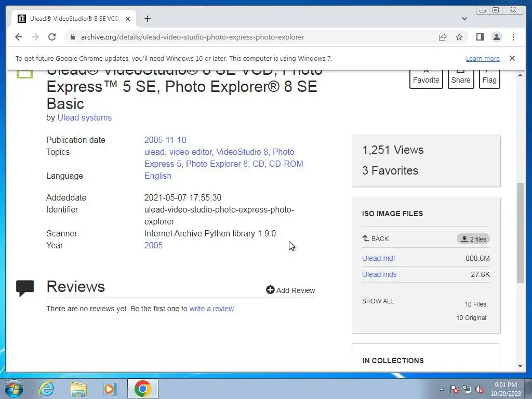
Task: Expand the tab search chevron
Action: (x=464, y=19)
